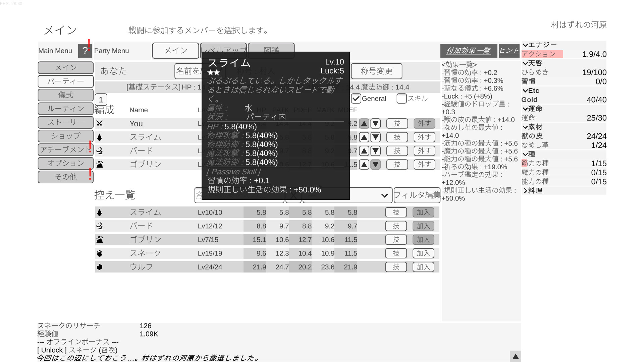Click the 称号変更 button
This screenshot has width=644, height=362.
click(x=377, y=71)
